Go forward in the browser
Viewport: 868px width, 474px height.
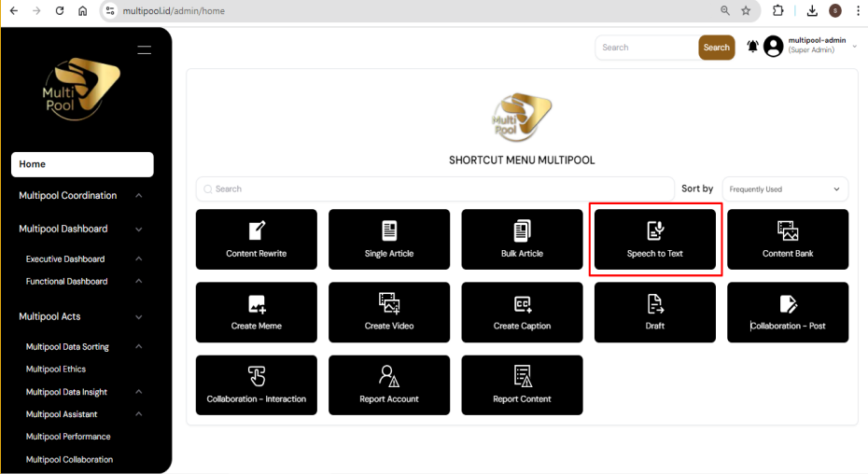tap(36, 10)
